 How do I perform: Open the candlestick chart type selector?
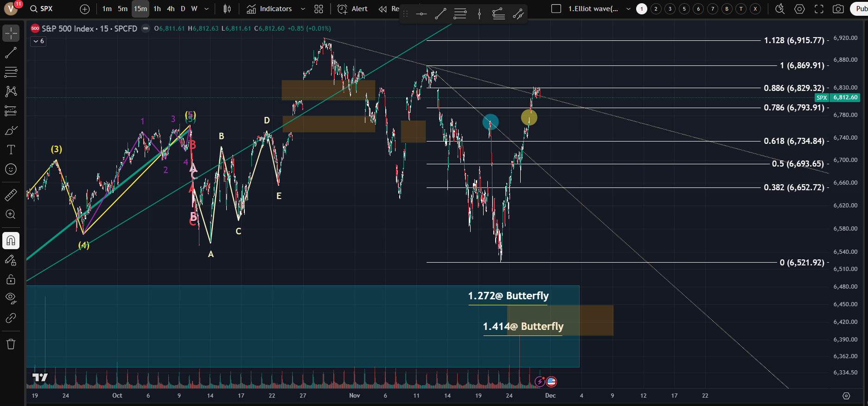(x=227, y=9)
